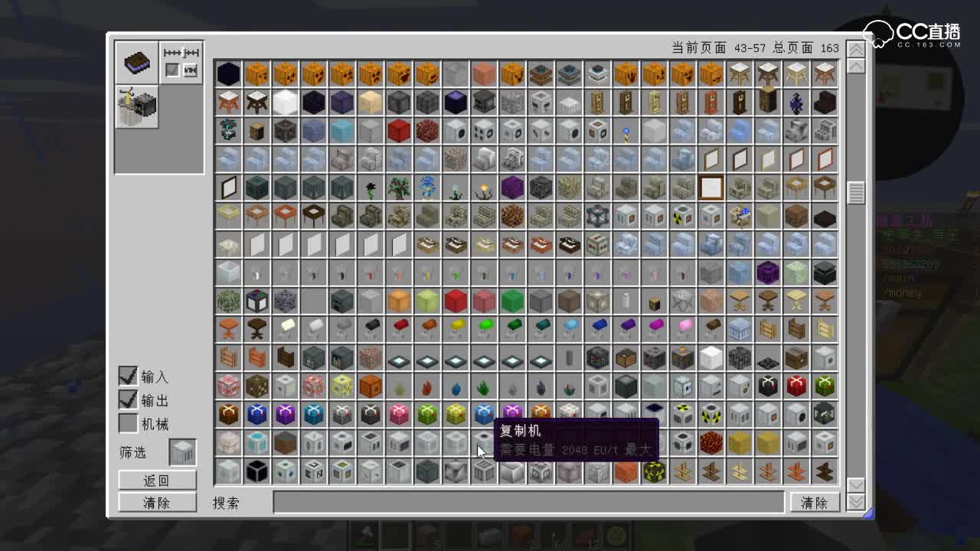This screenshot has width=980, height=551.
Task: Pick the hollow wireframe cube item
Action: pos(596,215)
